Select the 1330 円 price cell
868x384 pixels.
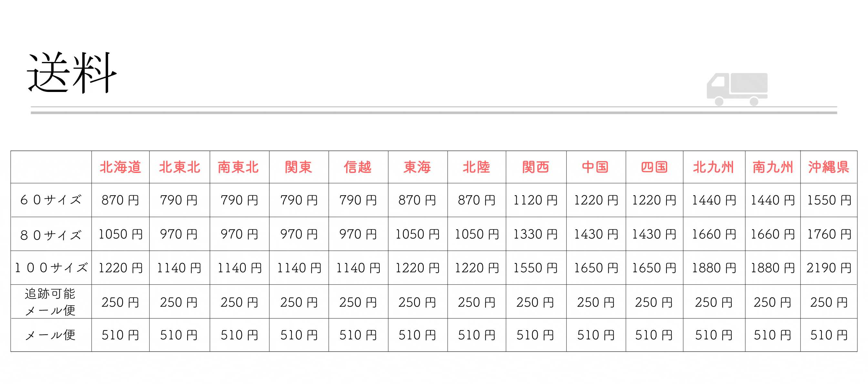(535, 235)
